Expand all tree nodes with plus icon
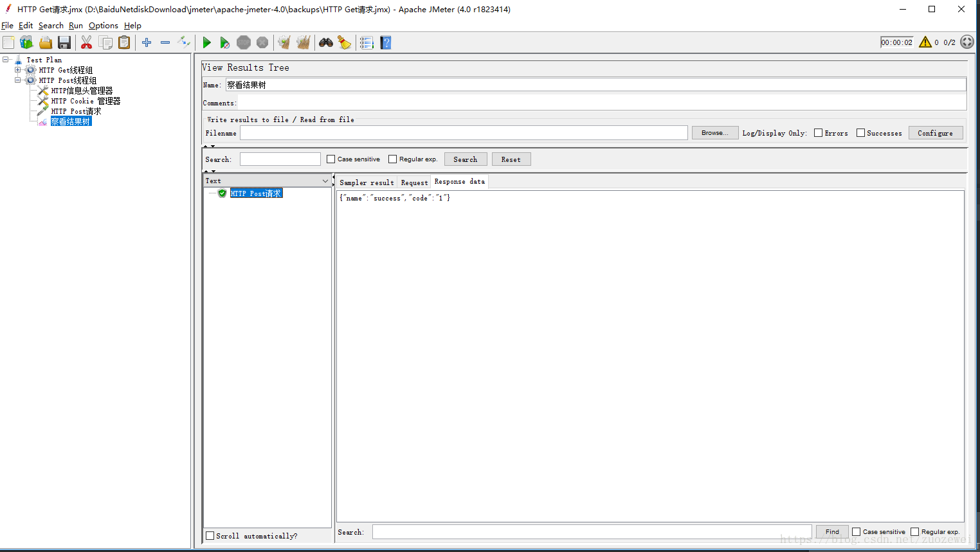This screenshot has width=980, height=552. (x=147, y=42)
